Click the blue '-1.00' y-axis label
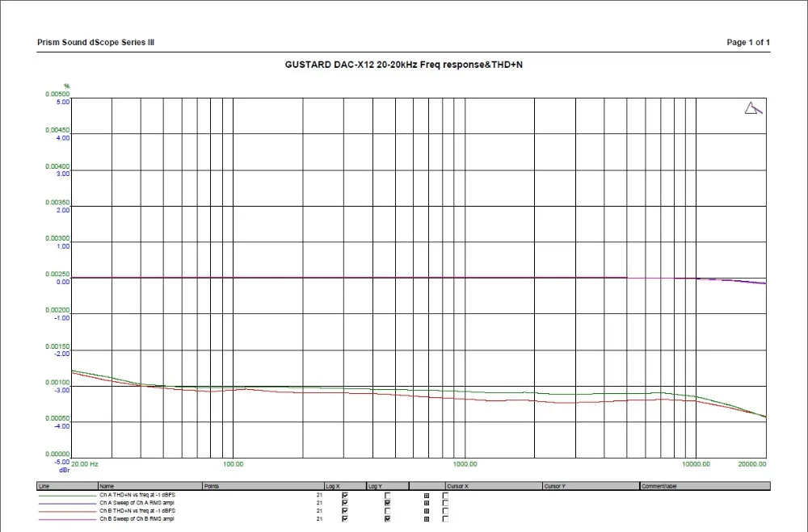Screen dimensions: 808x532 [62, 318]
